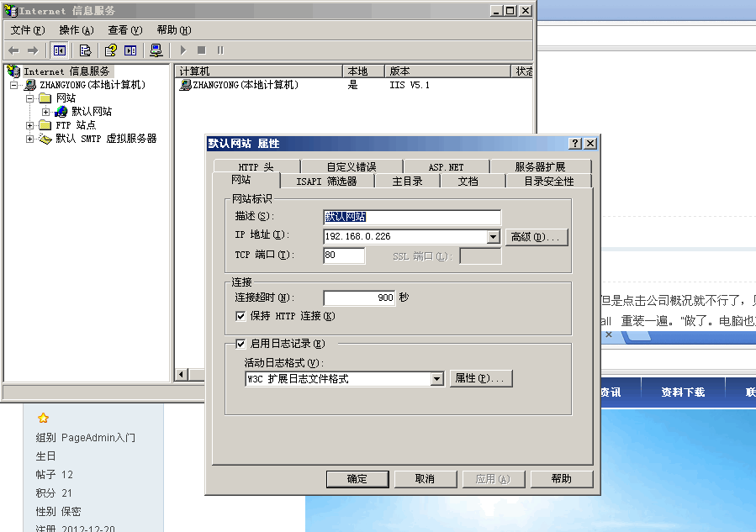The height and width of the screenshot is (532, 756).
Task: Open the 活动日志格式 dropdown
Action: coord(436,379)
